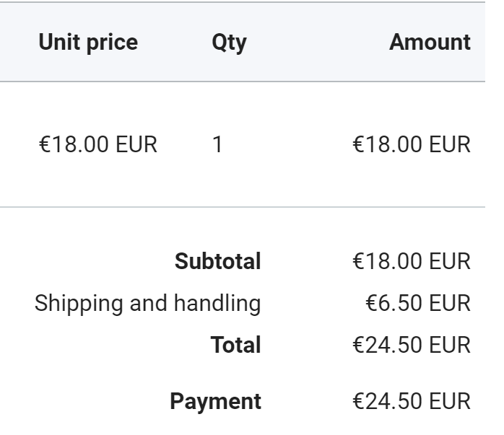Select the Total value €24.50 EUR
This screenshot has width=504, height=435.
pyautogui.click(x=412, y=345)
